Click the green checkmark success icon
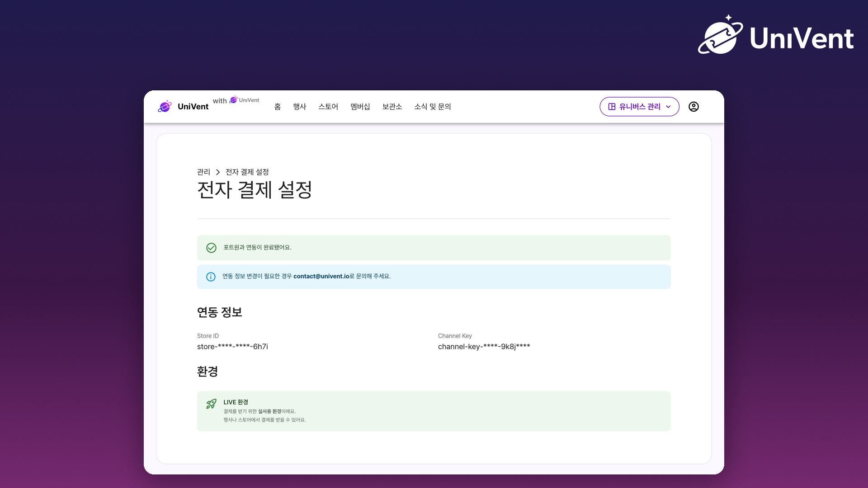Image resolution: width=868 pixels, height=488 pixels. pos(211,248)
